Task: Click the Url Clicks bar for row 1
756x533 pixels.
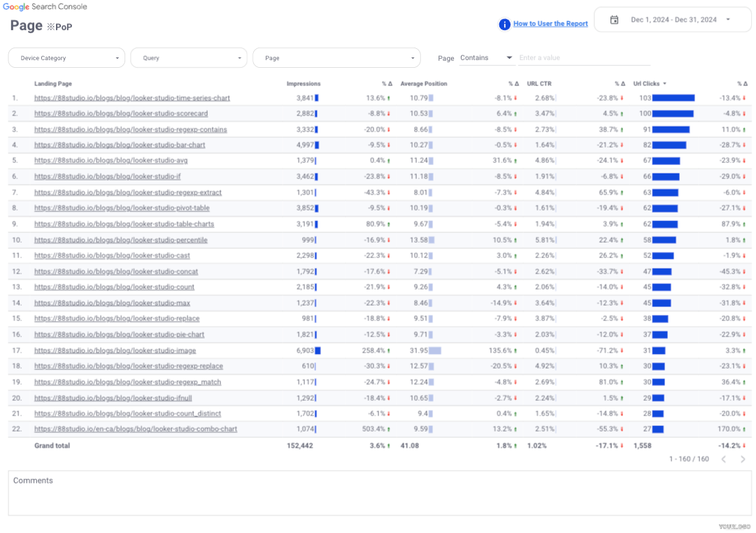Action: tap(673, 98)
